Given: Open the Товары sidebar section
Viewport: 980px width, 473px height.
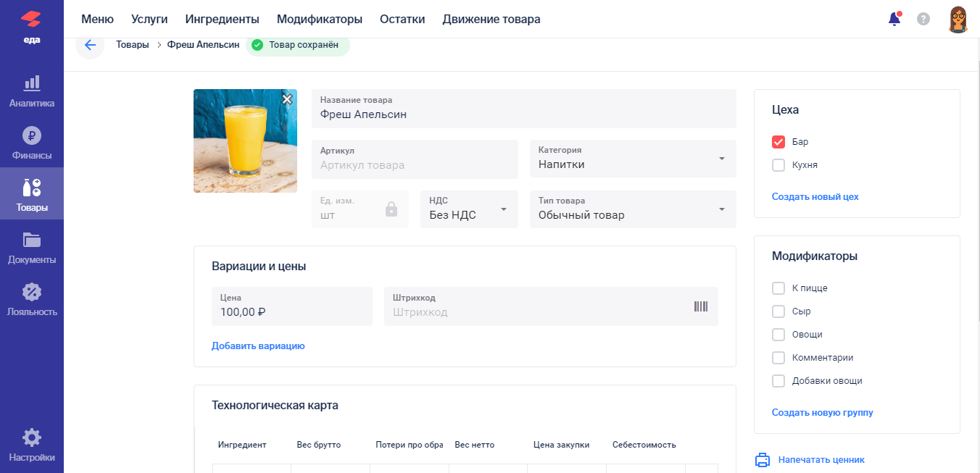Looking at the screenshot, I should pyautogui.click(x=32, y=195).
